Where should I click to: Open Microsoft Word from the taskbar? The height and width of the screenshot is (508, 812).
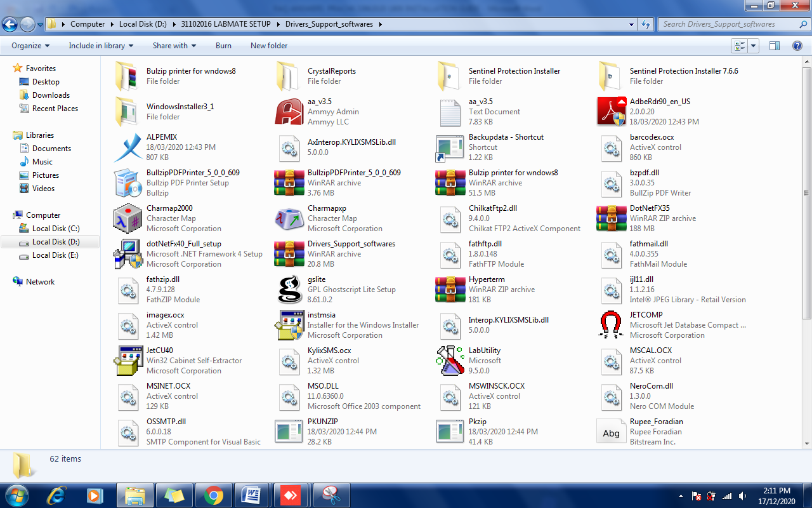tap(252, 495)
